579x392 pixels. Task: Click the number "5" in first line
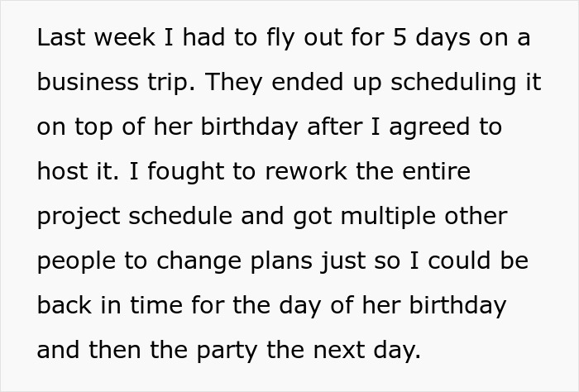tap(400, 37)
